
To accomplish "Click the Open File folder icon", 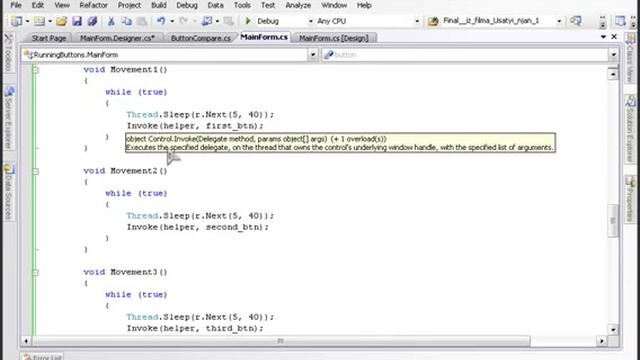I will point(62,21).
